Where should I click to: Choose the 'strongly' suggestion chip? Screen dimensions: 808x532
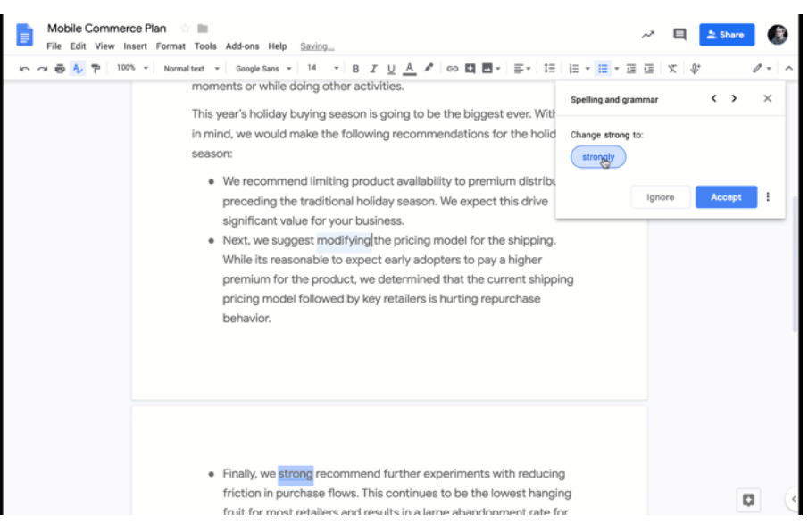click(x=598, y=157)
